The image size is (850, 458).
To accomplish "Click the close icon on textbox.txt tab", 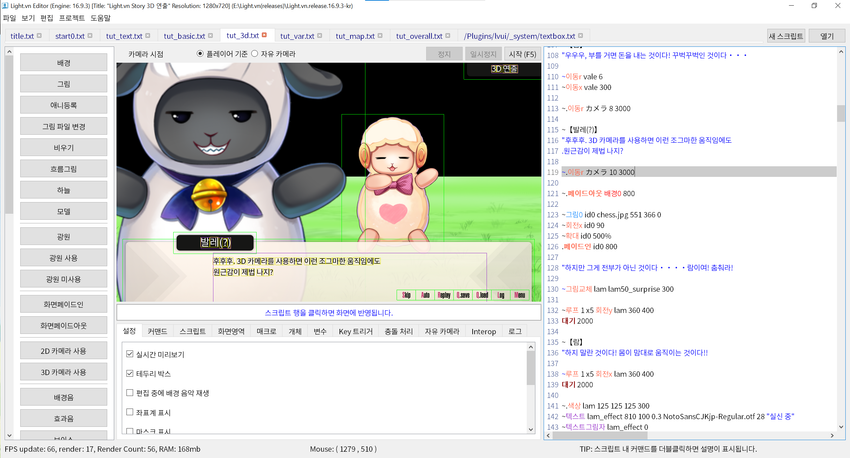I will [581, 36].
